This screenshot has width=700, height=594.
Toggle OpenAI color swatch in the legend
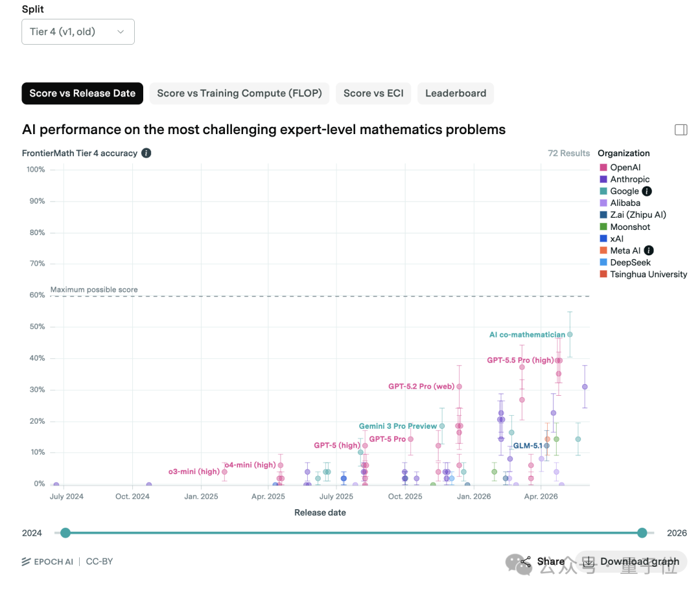(x=603, y=167)
